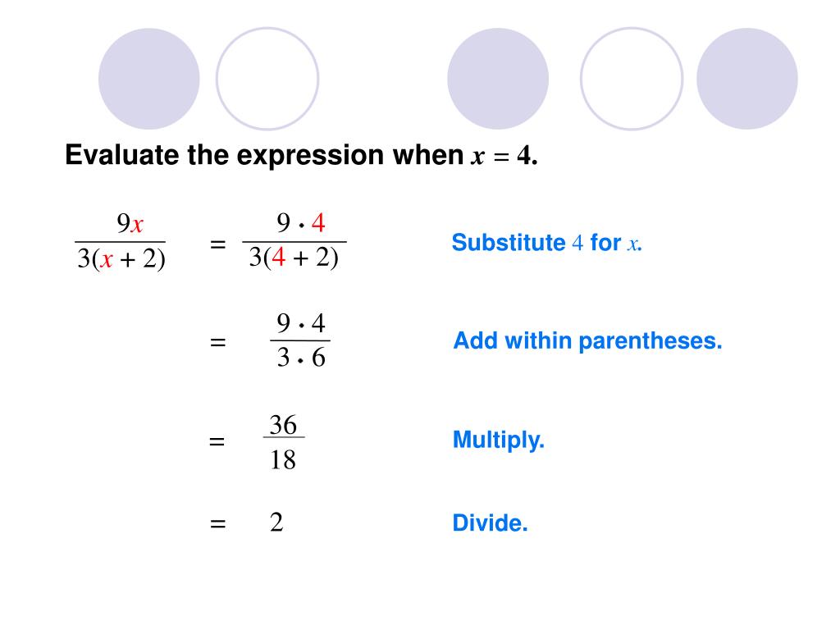Click the red 4 in the numerator

tap(318, 223)
